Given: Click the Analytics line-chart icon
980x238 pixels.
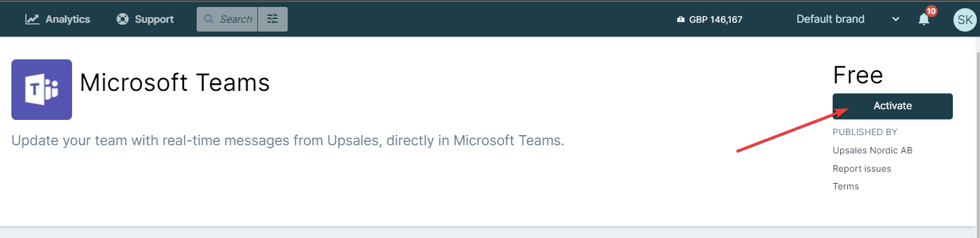Looking at the screenshot, I should [x=32, y=19].
